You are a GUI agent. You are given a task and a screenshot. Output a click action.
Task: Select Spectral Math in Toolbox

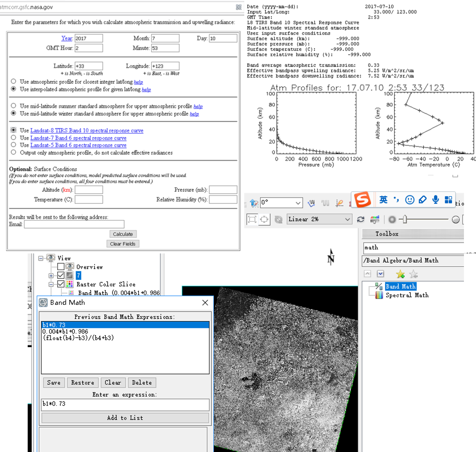[x=407, y=295]
